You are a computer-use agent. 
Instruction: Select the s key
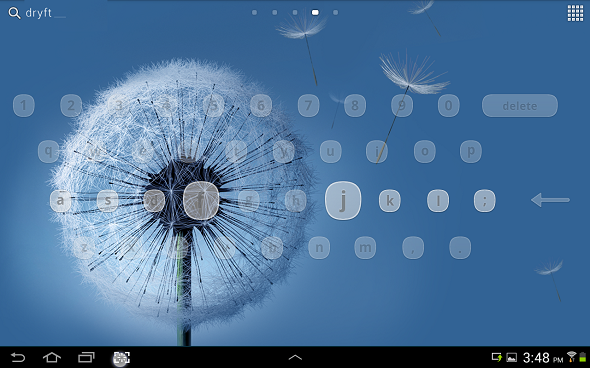[108, 201]
